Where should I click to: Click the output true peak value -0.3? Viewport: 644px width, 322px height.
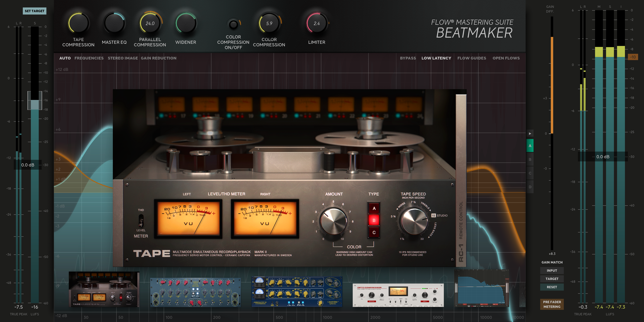pyautogui.click(x=583, y=307)
